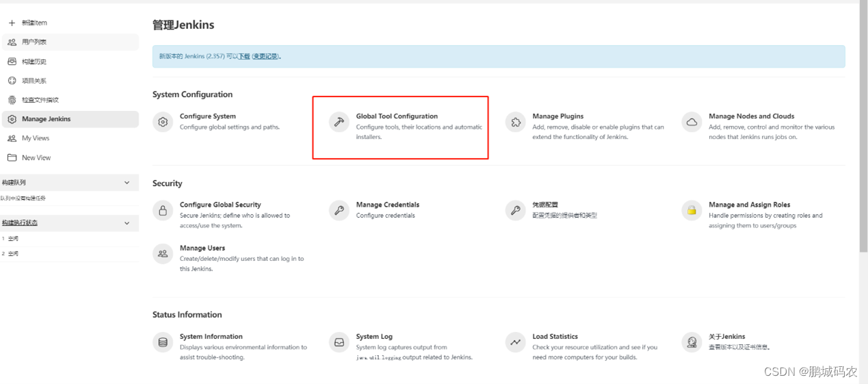Image resolution: width=868 pixels, height=384 pixels.
Task: Open System Information database icon
Action: coord(163,342)
